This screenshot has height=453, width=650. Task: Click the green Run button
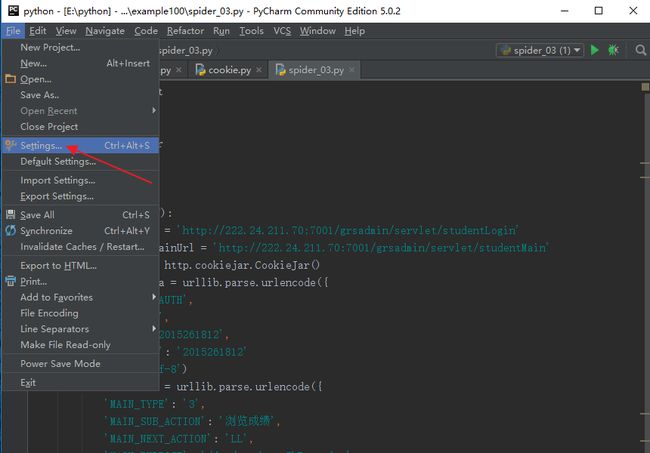[594, 50]
